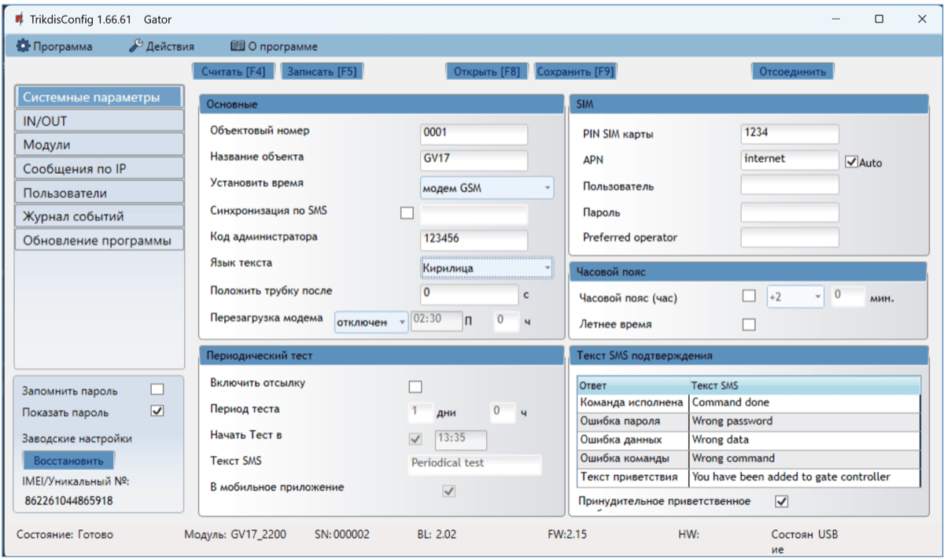Screen dimensions: 944x560
Task: Enable Включить отсылку periodic test checkbox
Action: click(415, 386)
